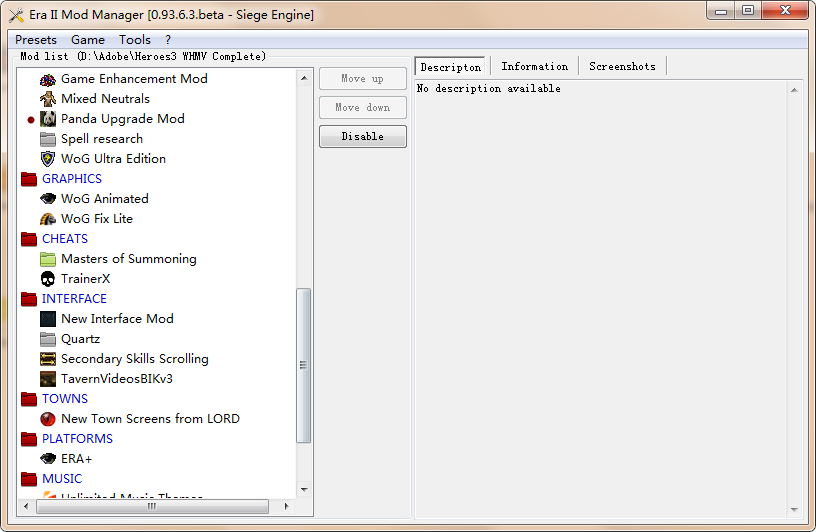Select the Quartz entry

pyautogui.click(x=80, y=339)
